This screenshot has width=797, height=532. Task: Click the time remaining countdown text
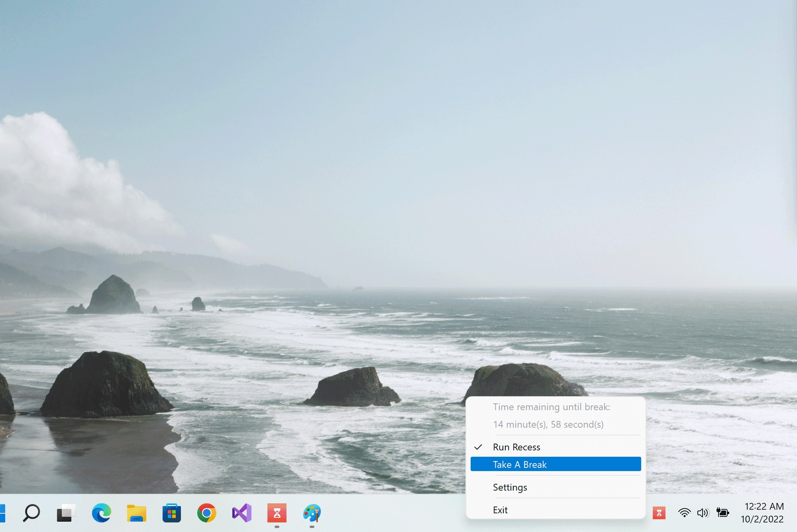coord(548,424)
